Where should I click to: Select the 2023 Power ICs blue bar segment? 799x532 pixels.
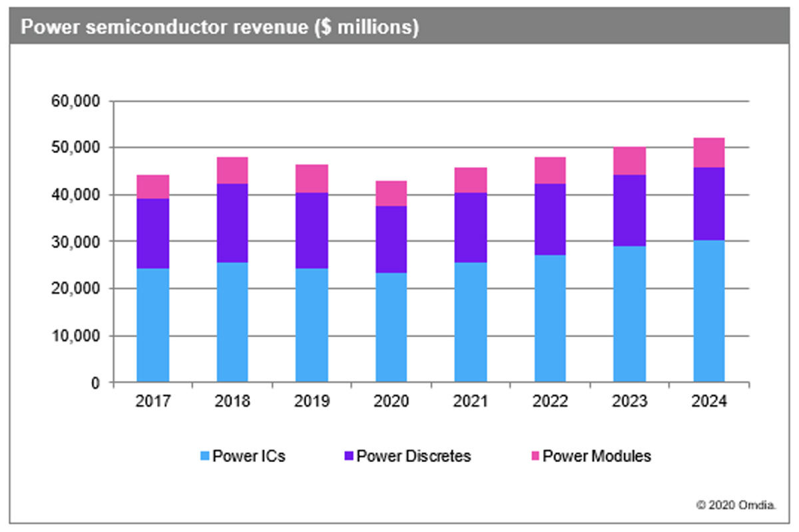(x=630, y=314)
